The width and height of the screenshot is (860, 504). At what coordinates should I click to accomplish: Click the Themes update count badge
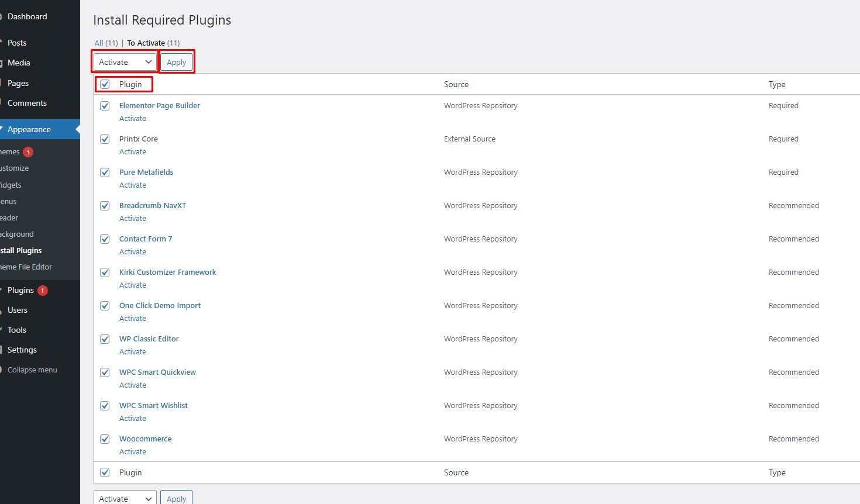(27, 151)
